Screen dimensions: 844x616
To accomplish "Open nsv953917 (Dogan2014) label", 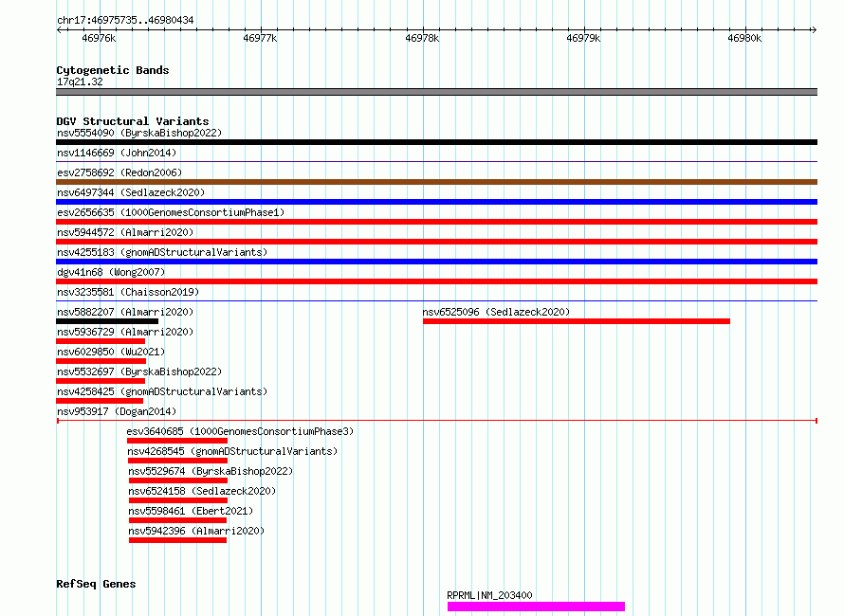I will coord(117,411).
